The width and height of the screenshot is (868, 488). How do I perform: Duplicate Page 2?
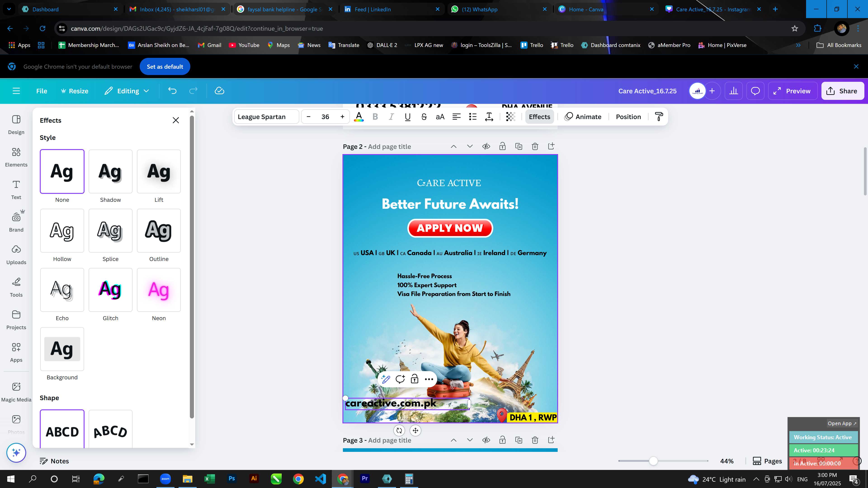pyautogui.click(x=519, y=146)
